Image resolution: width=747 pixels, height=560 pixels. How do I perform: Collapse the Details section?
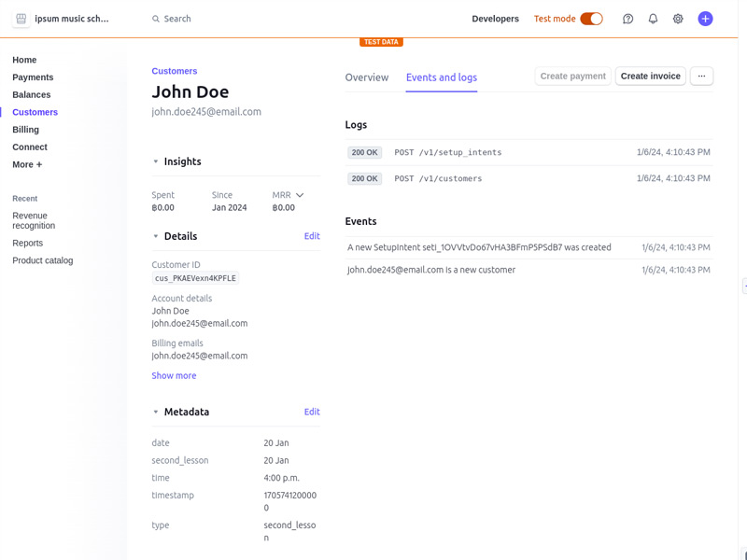tap(156, 236)
